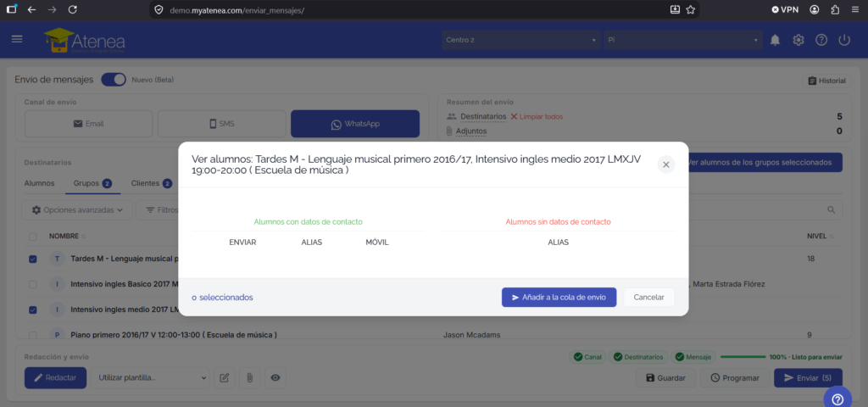Open the browser application menu

[855, 9]
